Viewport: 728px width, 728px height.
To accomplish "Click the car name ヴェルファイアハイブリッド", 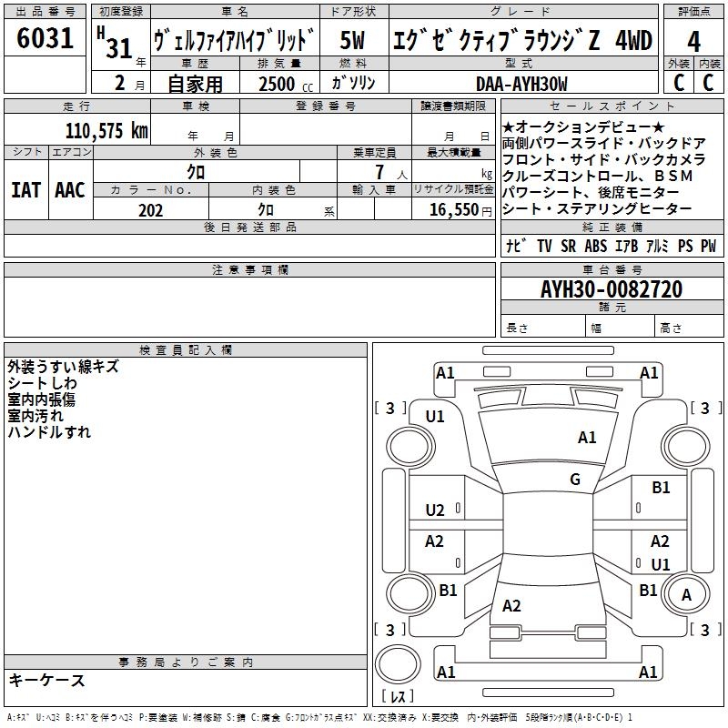I will point(235,39).
